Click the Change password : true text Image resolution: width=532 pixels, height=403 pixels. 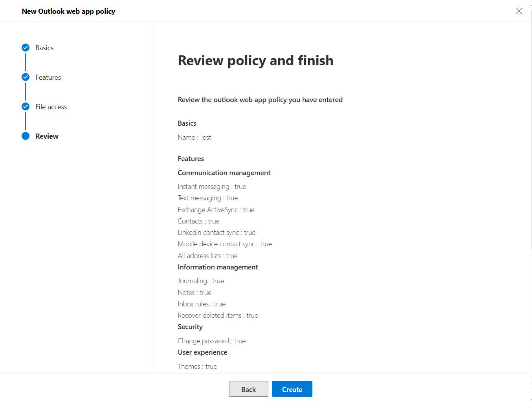(211, 341)
